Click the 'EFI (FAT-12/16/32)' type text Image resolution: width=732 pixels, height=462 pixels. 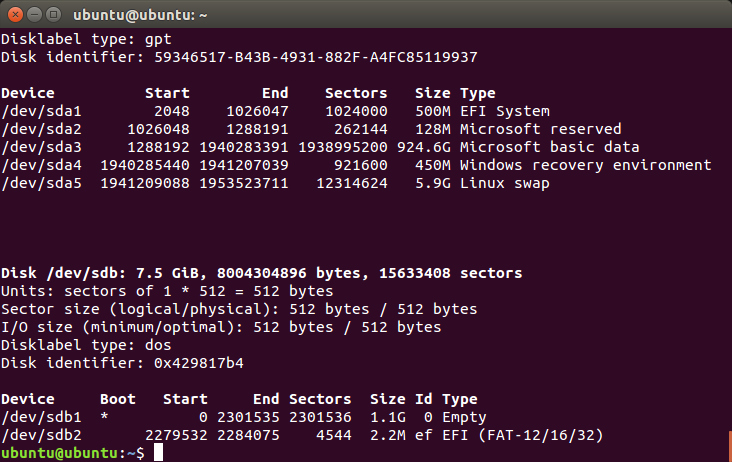(523, 435)
